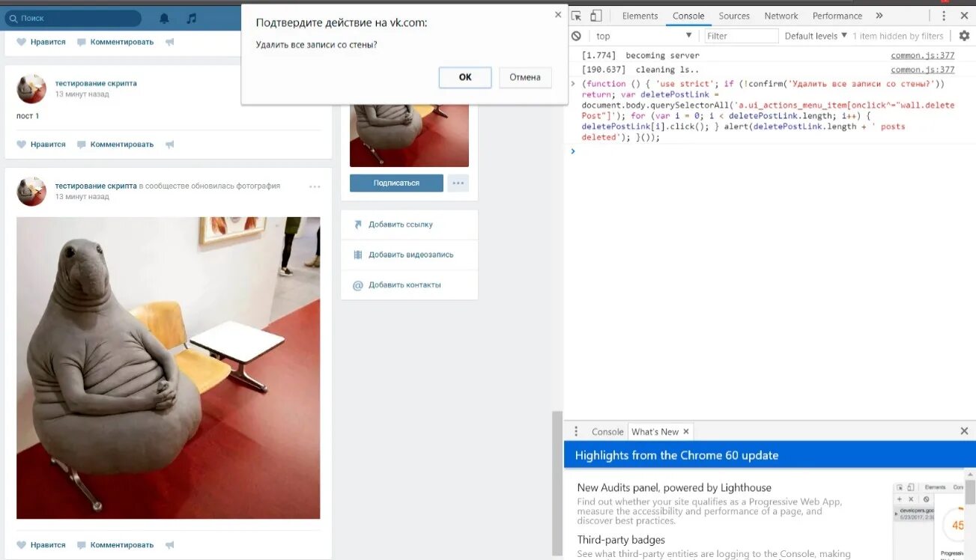976x560 pixels.
Task: Open avatar of the photo update author
Action: click(31, 192)
